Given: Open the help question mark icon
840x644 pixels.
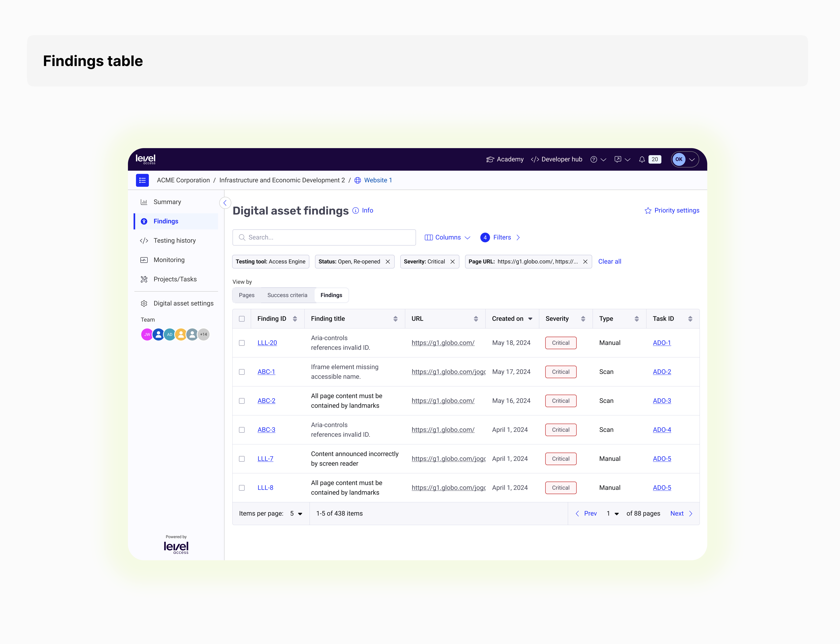Looking at the screenshot, I should (593, 159).
